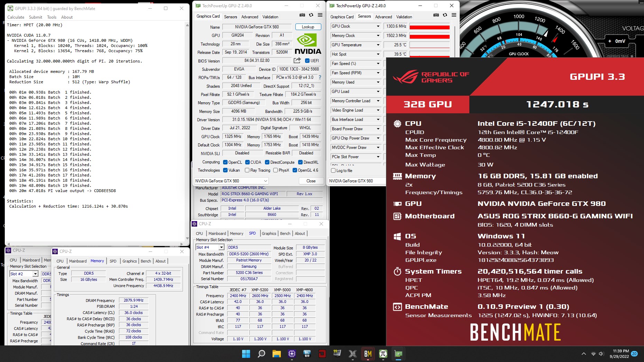
Task: Click the X16 taskbar app icon
Action: click(352, 354)
